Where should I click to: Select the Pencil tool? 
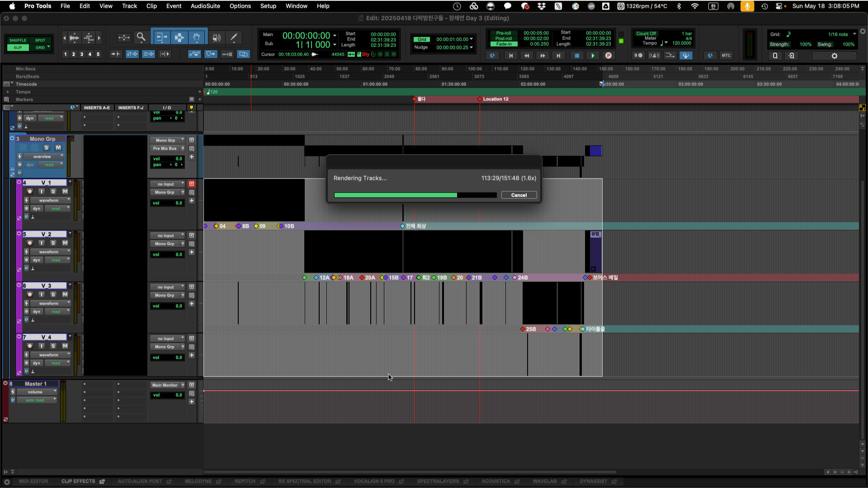pos(234,38)
